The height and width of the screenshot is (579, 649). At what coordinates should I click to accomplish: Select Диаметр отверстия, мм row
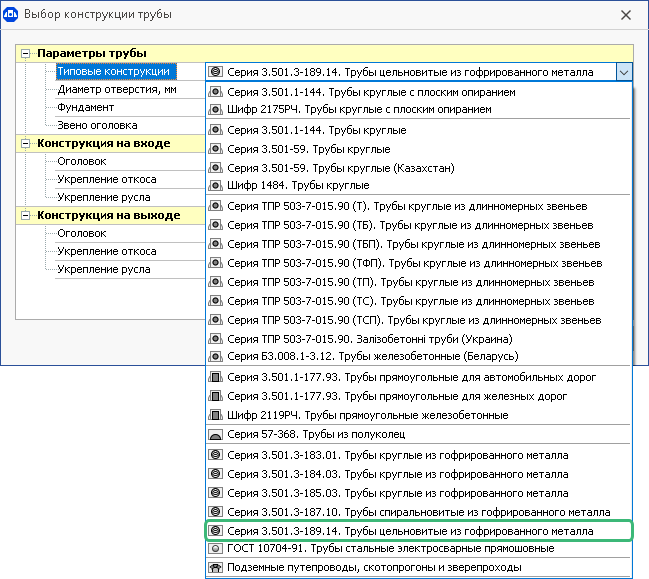pyautogui.click(x=117, y=89)
